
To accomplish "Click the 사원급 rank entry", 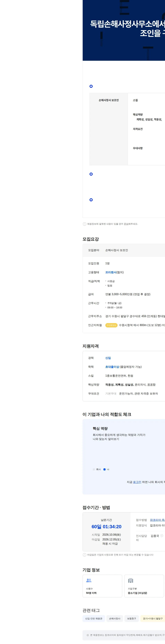I will (111, 281).
